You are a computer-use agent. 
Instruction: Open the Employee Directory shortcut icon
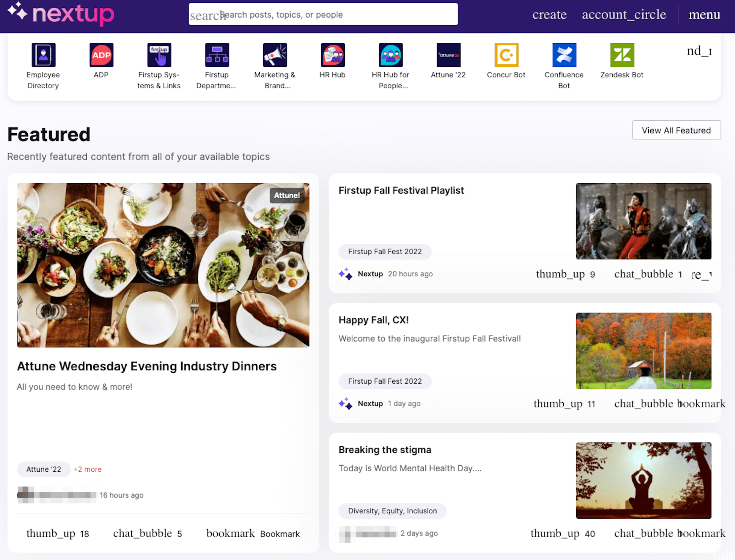click(43, 55)
